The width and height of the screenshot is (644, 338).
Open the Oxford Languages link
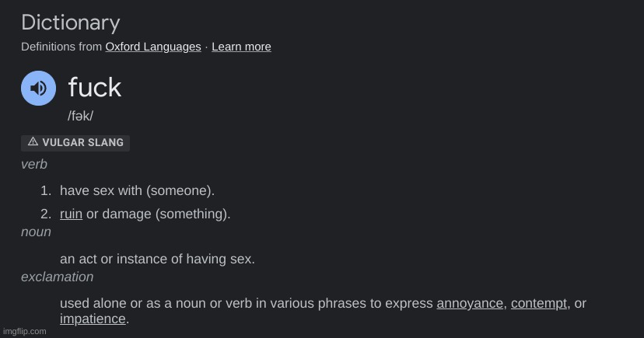[153, 47]
